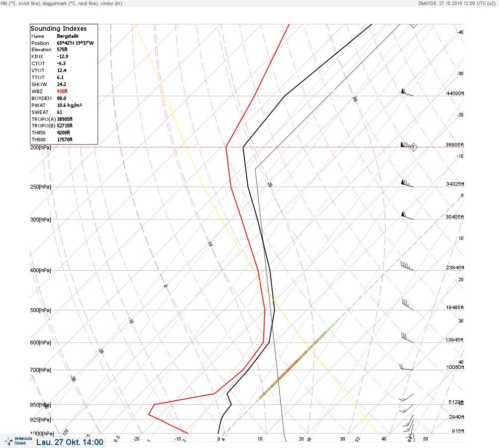Select the KINX value -12.9
The width and height of the screenshot is (499, 448).
pos(62,56)
